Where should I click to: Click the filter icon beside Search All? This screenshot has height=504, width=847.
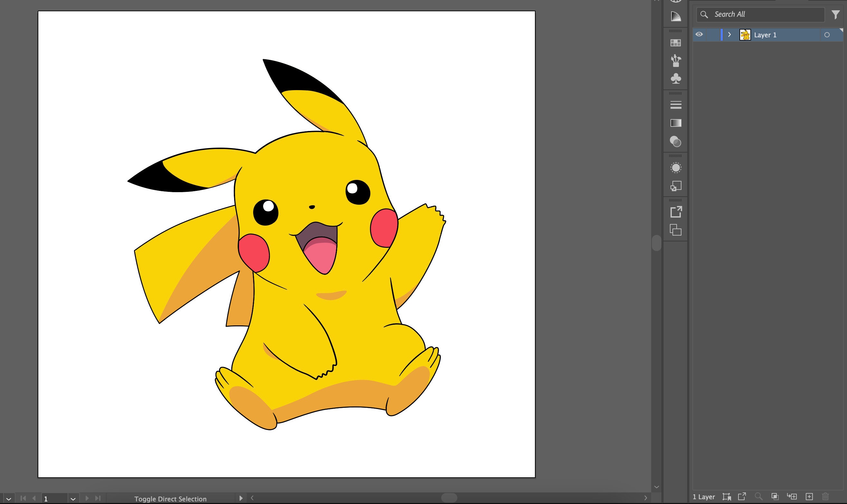coord(836,14)
